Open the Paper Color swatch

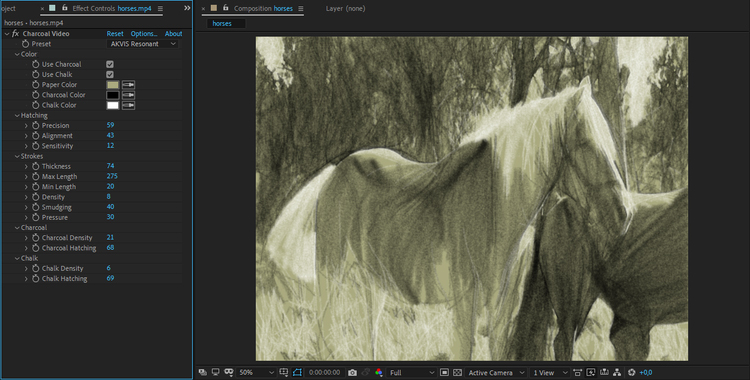[112, 85]
